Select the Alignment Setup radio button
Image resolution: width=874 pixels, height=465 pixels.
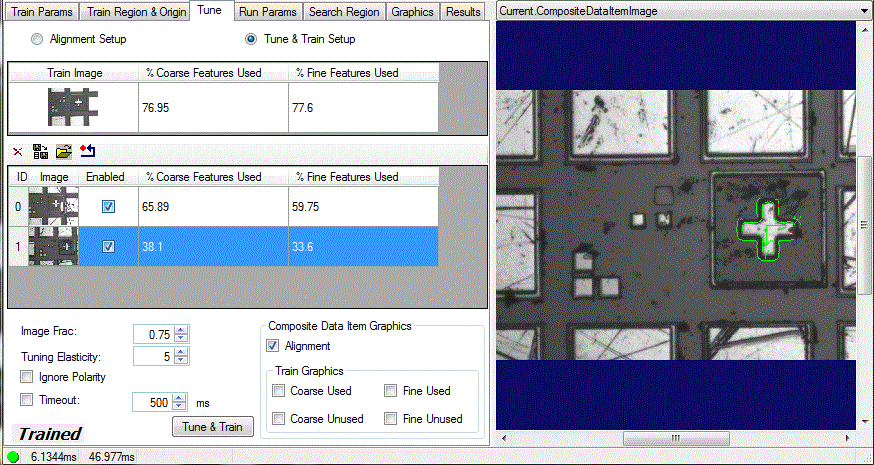coord(37,40)
